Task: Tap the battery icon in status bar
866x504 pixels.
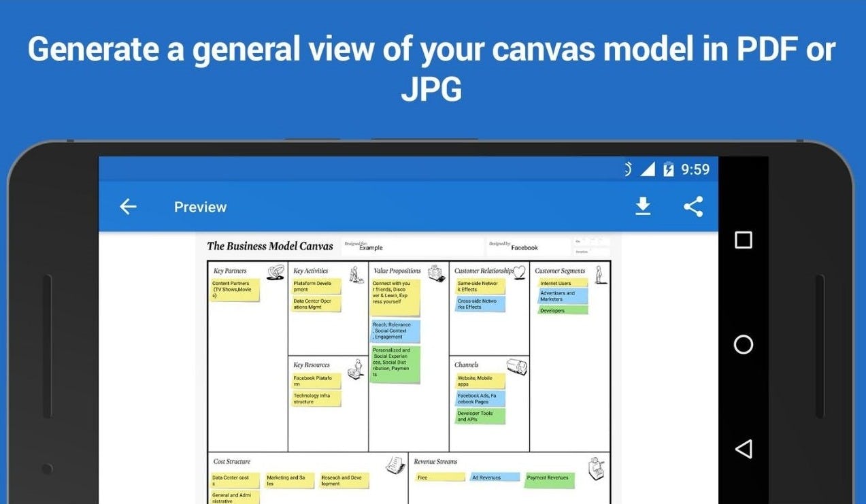Action: [x=669, y=169]
